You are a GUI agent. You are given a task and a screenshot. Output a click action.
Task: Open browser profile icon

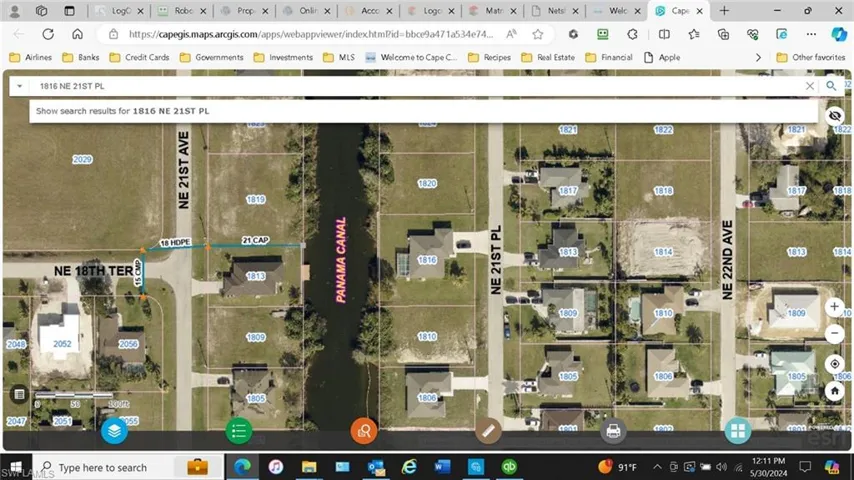[x=15, y=11]
